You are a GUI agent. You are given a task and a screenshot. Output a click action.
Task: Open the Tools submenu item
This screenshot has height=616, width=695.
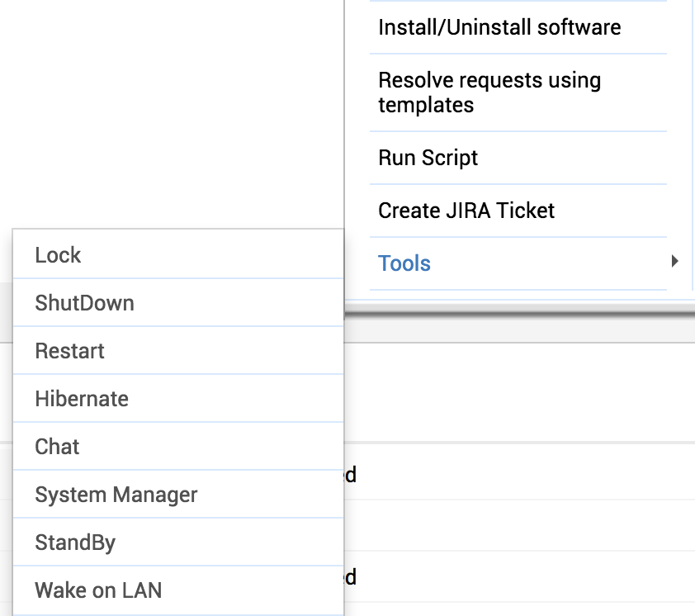click(x=404, y=263)
